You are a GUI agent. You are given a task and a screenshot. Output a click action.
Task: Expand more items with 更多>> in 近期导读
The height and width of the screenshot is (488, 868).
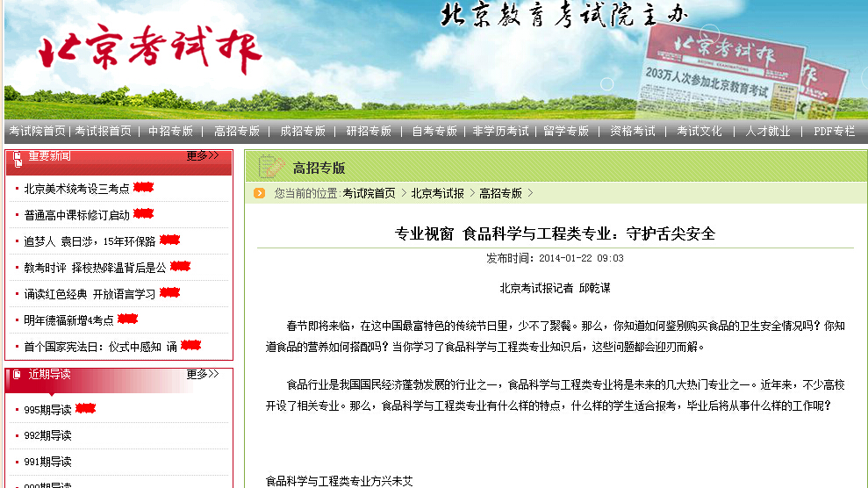[202, 375]
